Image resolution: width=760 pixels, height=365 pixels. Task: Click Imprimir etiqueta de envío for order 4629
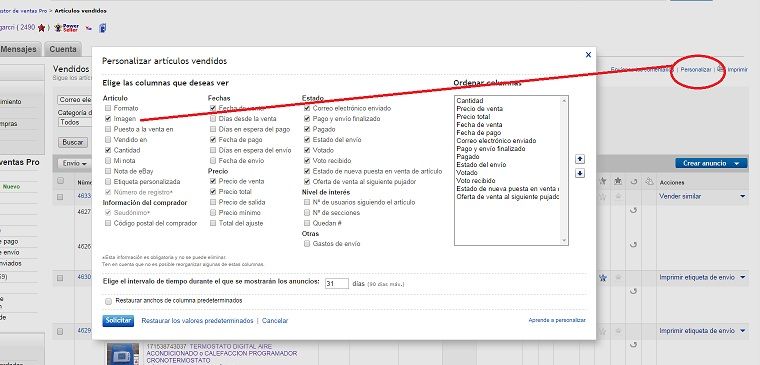click(697, 331)
